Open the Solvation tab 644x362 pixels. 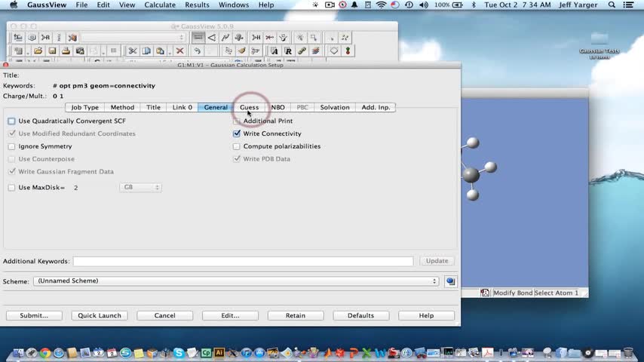(x=335, y=107)
